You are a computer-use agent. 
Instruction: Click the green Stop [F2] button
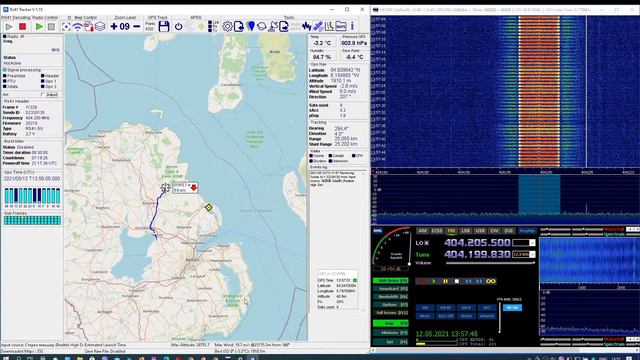pyautogui.click(x=391, y=323)
